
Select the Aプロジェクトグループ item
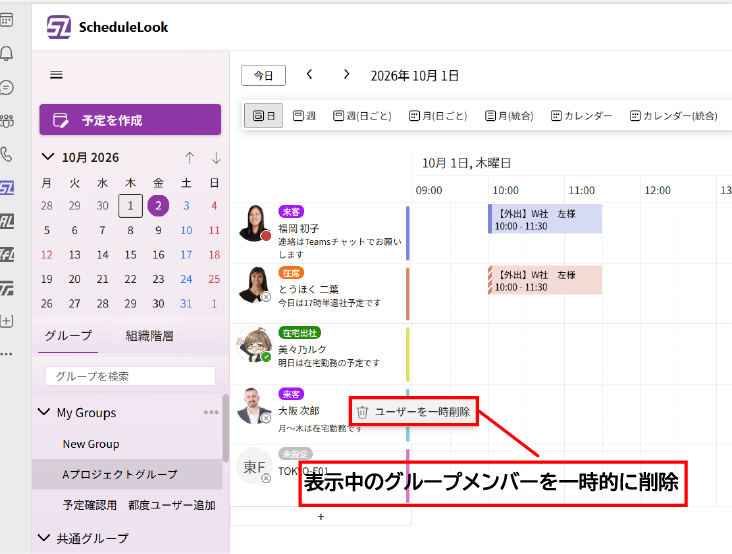pyautogui.click(x=127, y=474)
